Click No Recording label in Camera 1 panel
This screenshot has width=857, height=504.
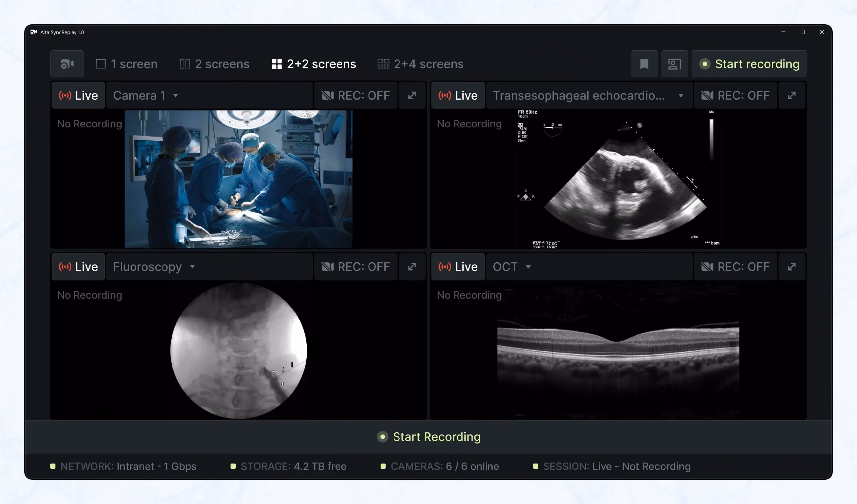tap(89, 124)
